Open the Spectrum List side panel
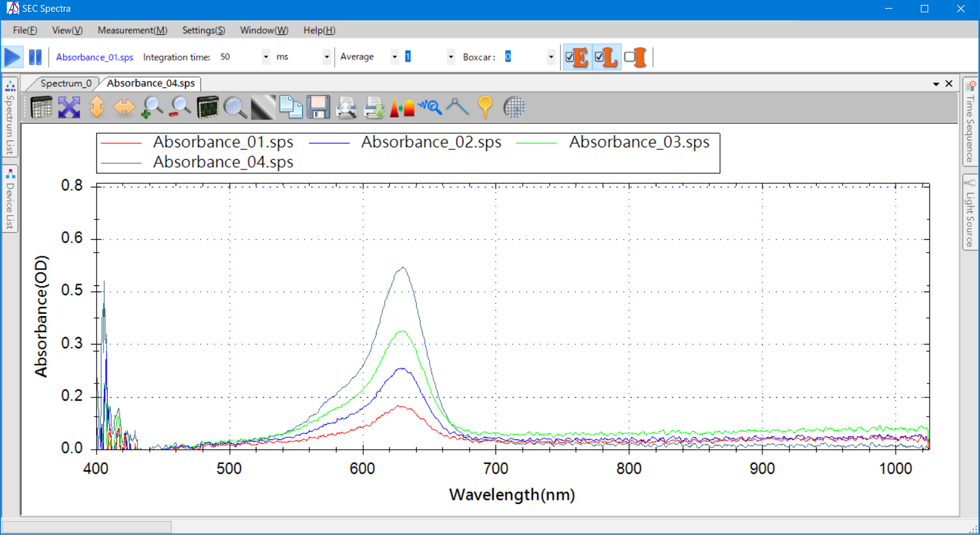The image size is (980, 535). pos(10,117)
